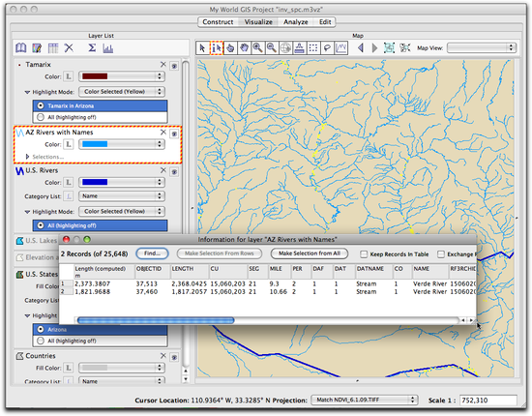Click the open-book icon in Layer List toolbar

[21, 47]
